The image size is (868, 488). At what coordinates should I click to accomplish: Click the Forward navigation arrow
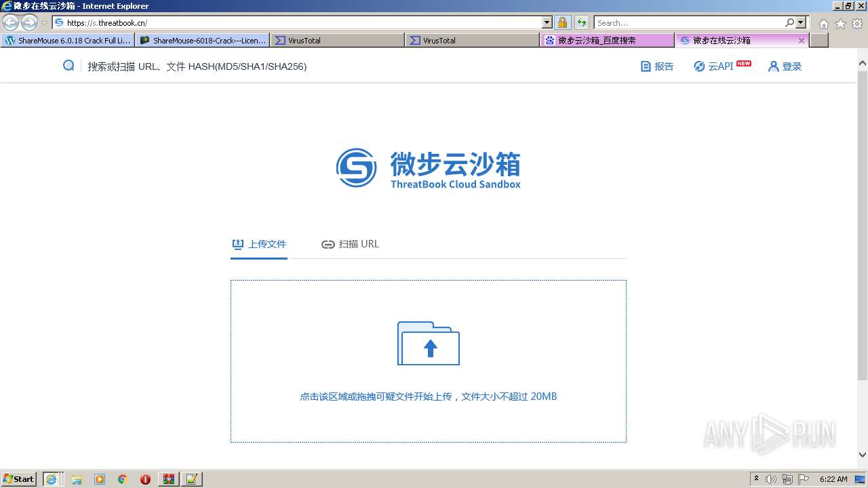[29, 22]
